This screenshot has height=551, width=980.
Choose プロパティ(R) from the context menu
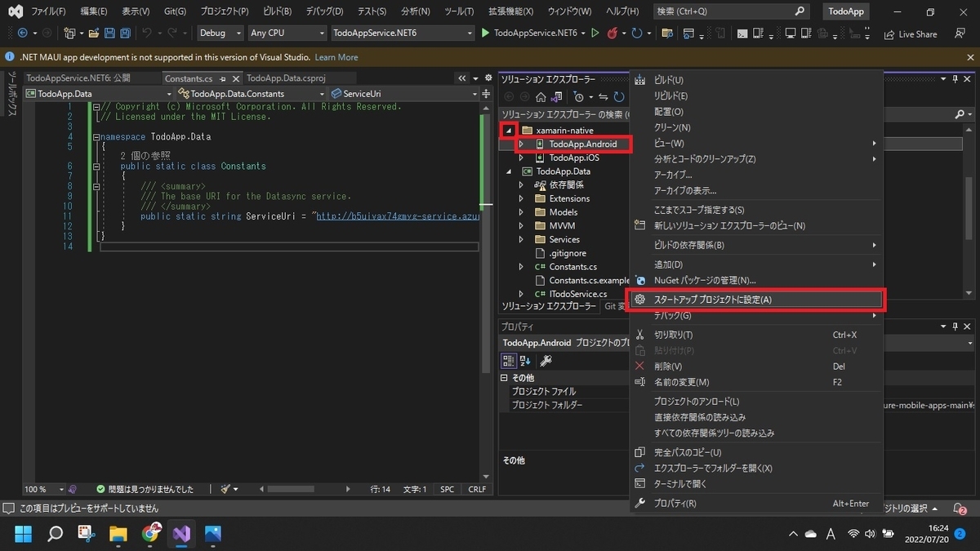(756, 504)
